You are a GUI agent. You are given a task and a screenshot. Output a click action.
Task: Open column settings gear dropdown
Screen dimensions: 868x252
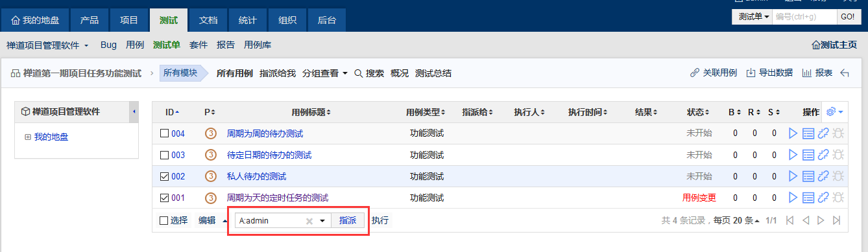[x=834, y=112]
